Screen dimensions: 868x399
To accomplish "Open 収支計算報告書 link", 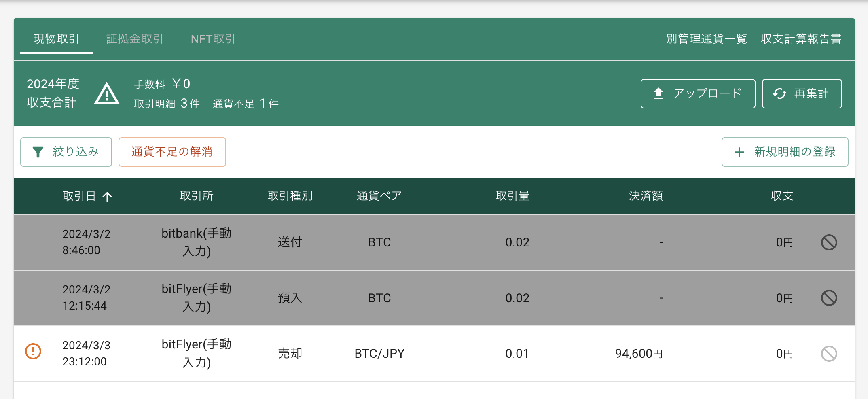I will click(x=801, y=39).
